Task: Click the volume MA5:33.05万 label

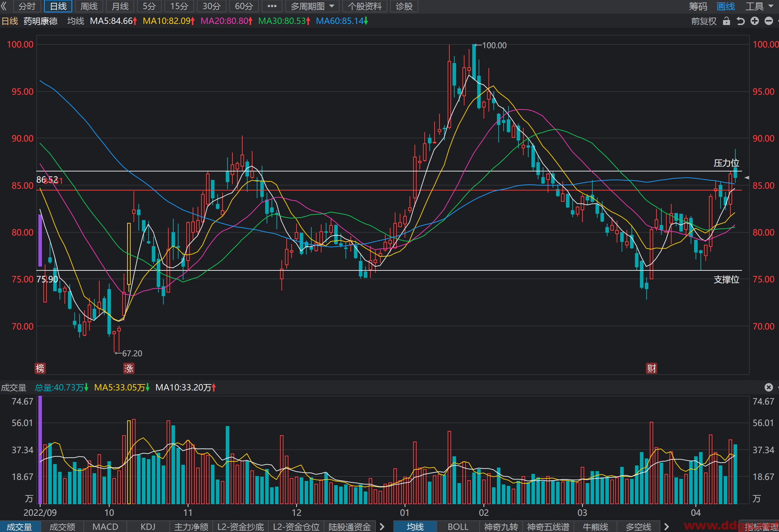Action: pyautogui.click(x=122, y=388)
